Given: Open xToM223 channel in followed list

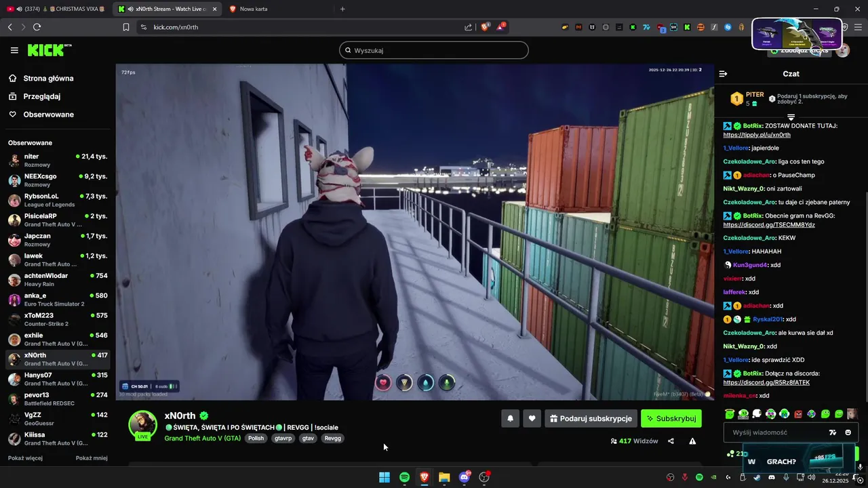Looking at the screenshot, I should point(58,319).
